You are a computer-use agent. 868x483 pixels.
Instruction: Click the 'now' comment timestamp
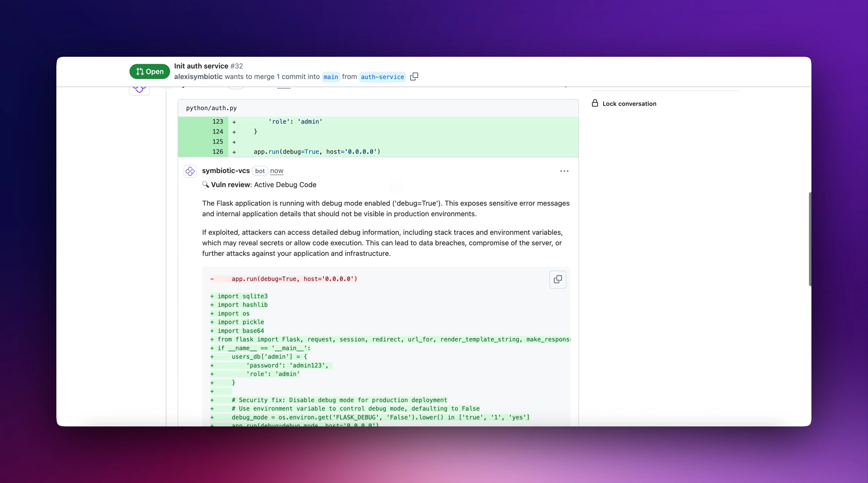[277, 171]
